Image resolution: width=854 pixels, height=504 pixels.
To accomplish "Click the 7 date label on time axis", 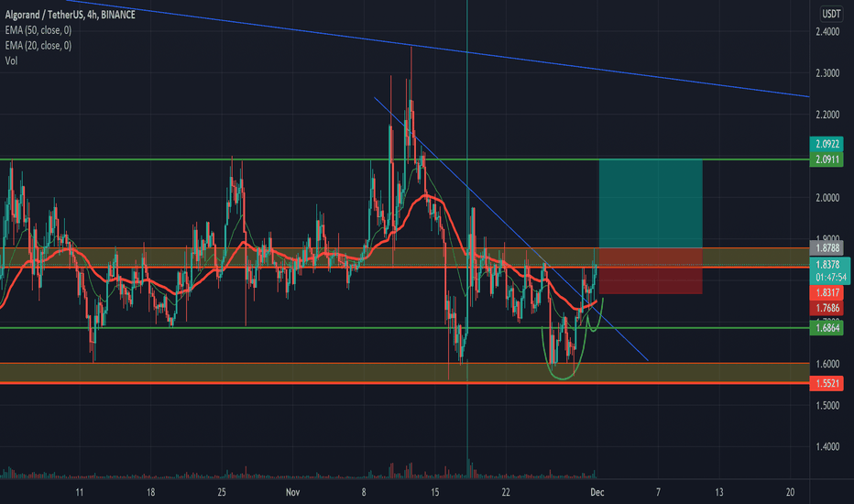I will (x=658, y=493).
